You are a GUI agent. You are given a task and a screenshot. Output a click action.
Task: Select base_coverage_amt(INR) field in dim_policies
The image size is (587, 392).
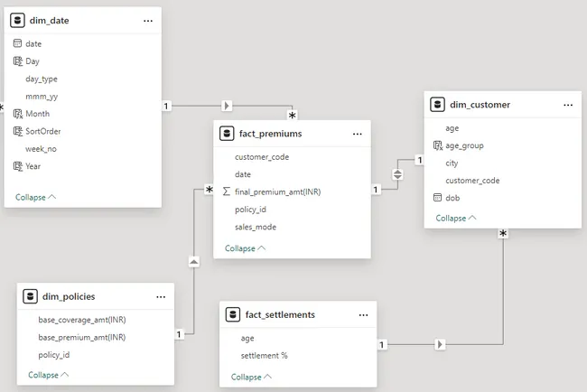[x=81, y=320]
